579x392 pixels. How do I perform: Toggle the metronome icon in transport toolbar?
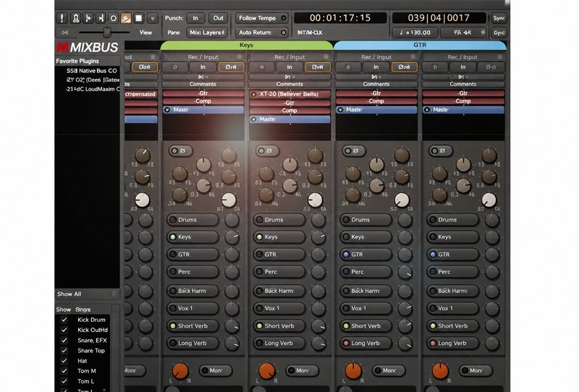[x=76, y=18]
